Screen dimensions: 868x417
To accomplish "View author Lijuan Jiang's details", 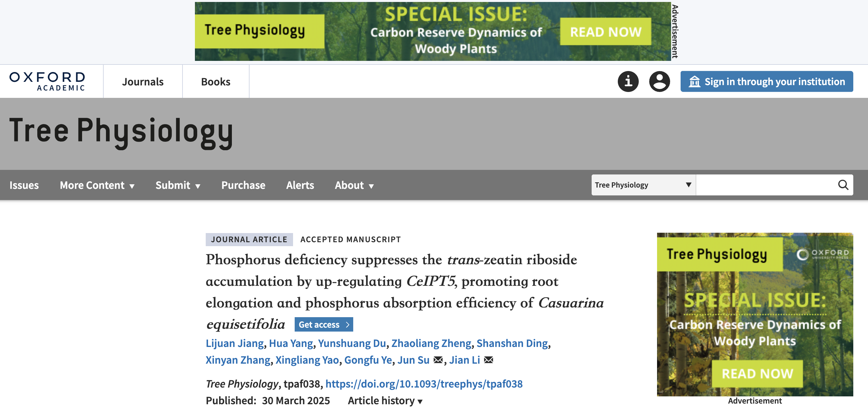I will (234, 343).
